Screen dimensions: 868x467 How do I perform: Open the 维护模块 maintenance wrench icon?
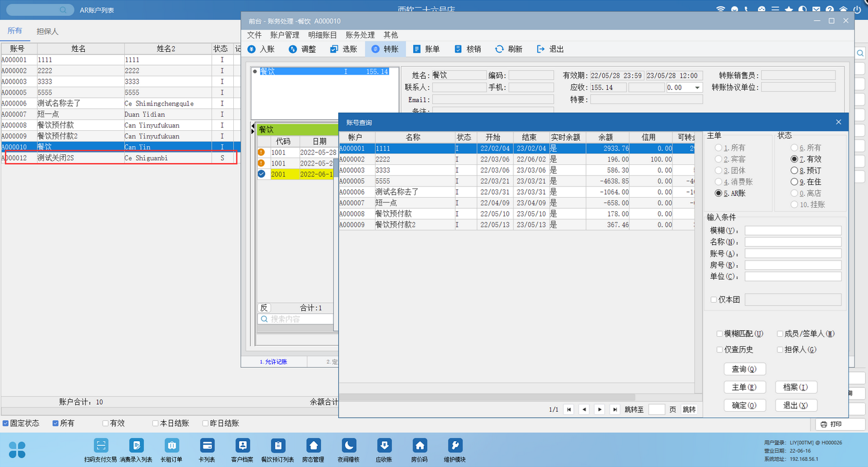[455, 445]
